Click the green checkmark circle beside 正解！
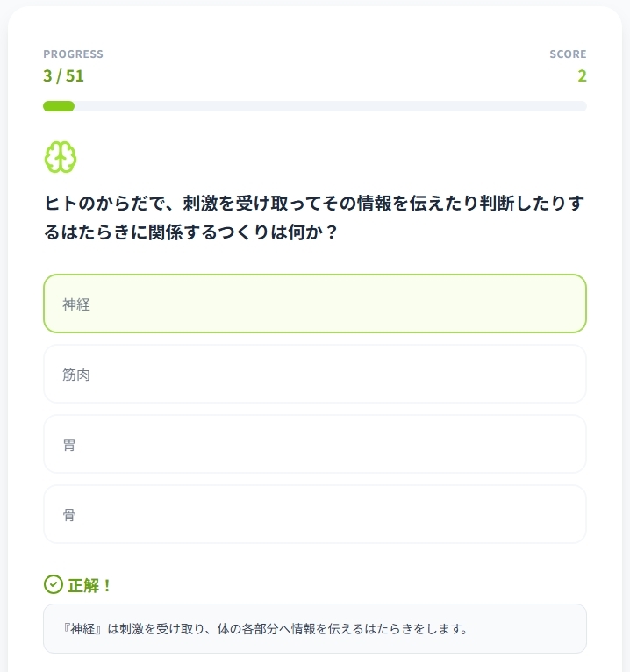 (53, 584)
